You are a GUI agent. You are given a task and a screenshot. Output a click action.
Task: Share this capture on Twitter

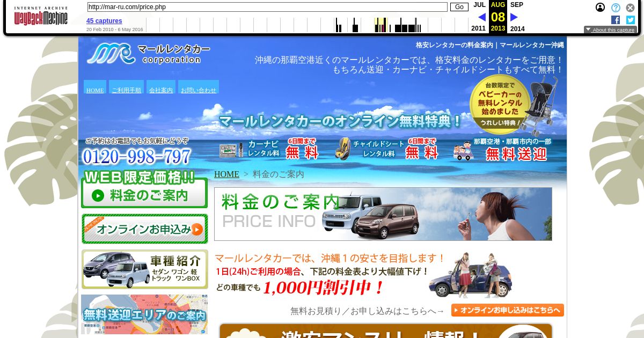pos(631,20)
